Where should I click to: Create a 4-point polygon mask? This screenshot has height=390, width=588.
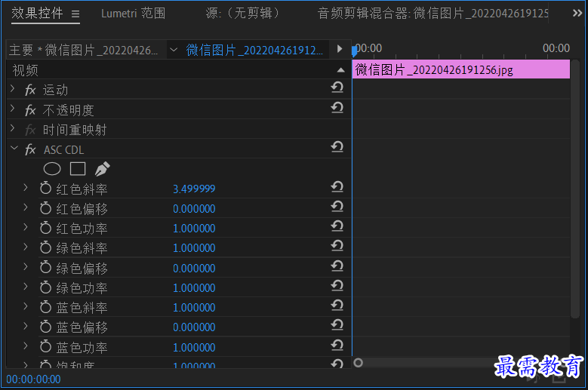click(x=78, y=169)
